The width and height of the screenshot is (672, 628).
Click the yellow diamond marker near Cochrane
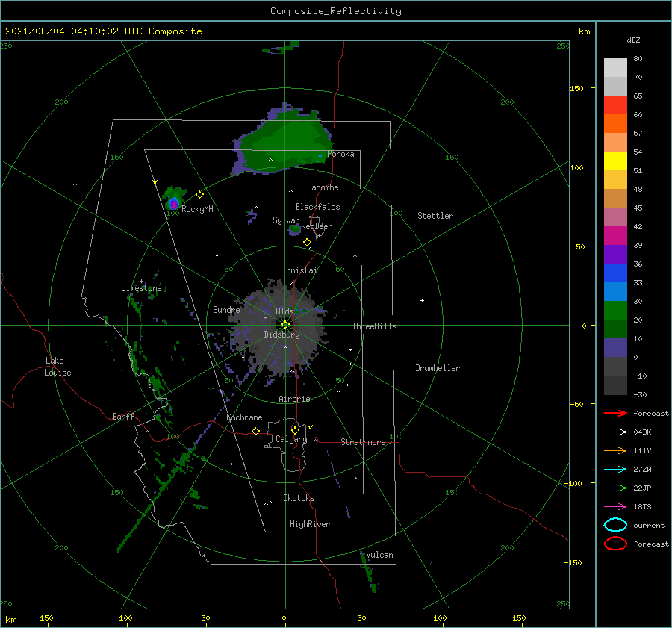point(256,432)
